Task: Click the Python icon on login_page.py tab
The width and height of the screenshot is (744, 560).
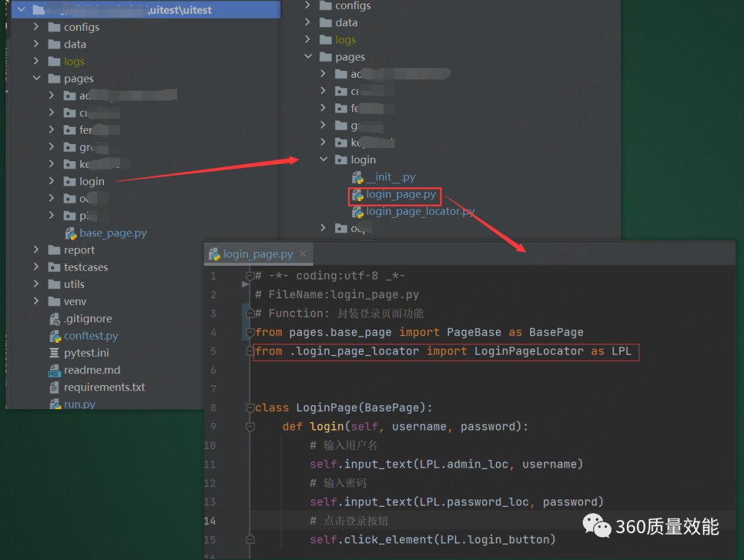Action: [x=214, y=254]
